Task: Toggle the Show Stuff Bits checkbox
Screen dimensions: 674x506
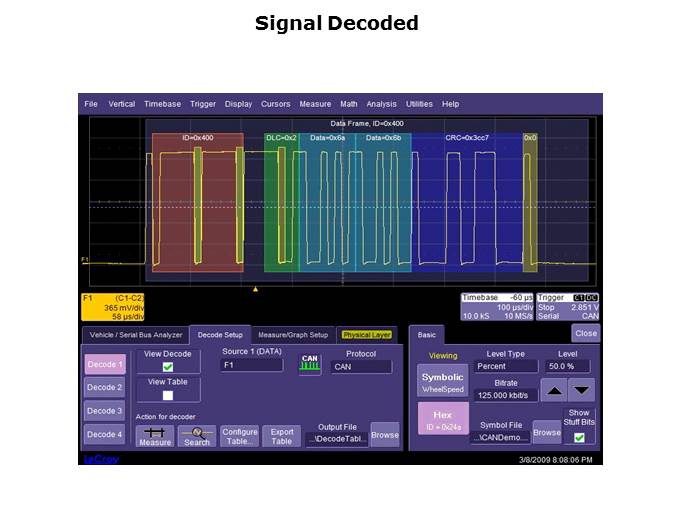Action: (x=579, y=437)
